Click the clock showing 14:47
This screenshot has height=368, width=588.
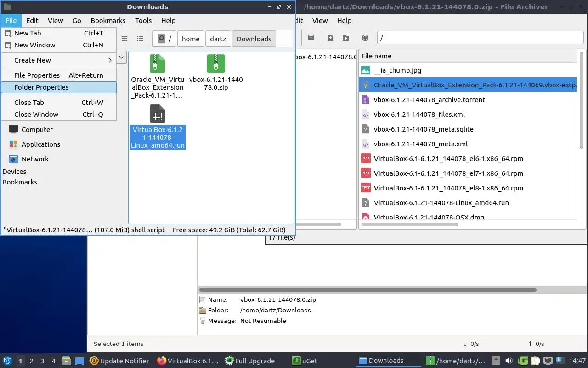tap(577, 361)
